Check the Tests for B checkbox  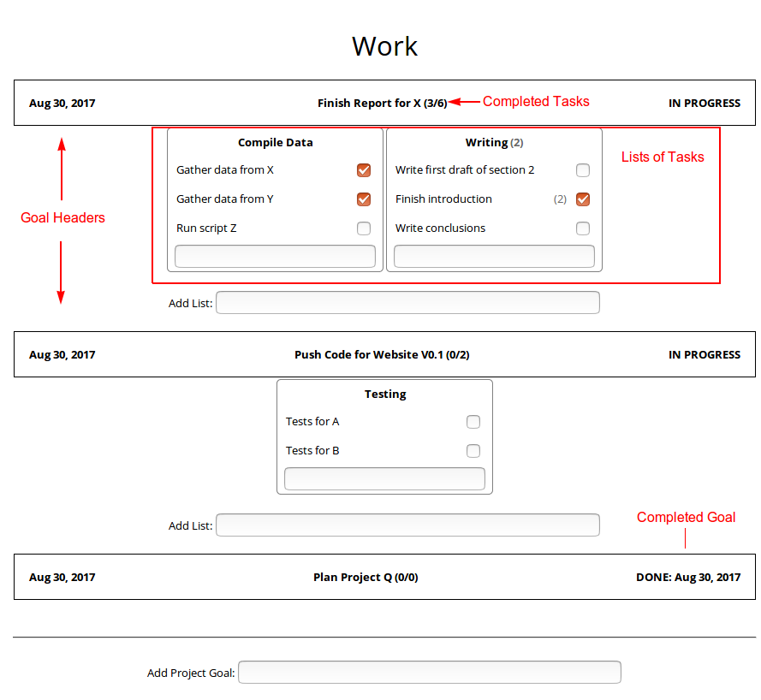click(x=473, y=451)
